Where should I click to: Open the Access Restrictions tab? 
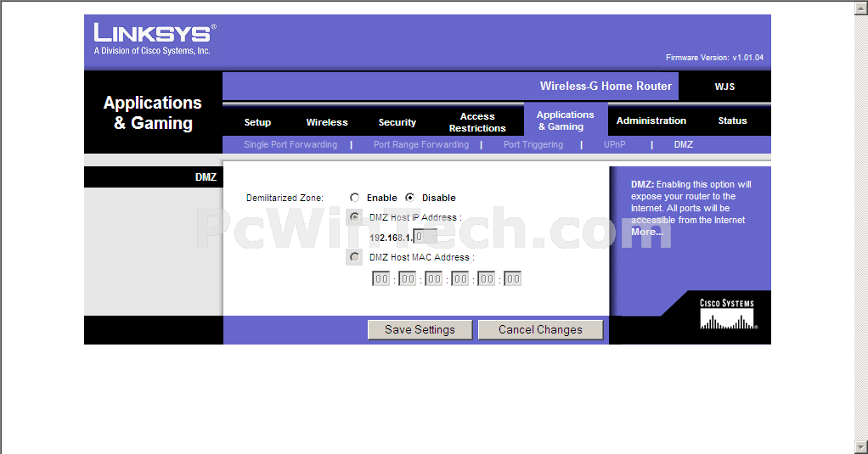click(x=477, y=122)
